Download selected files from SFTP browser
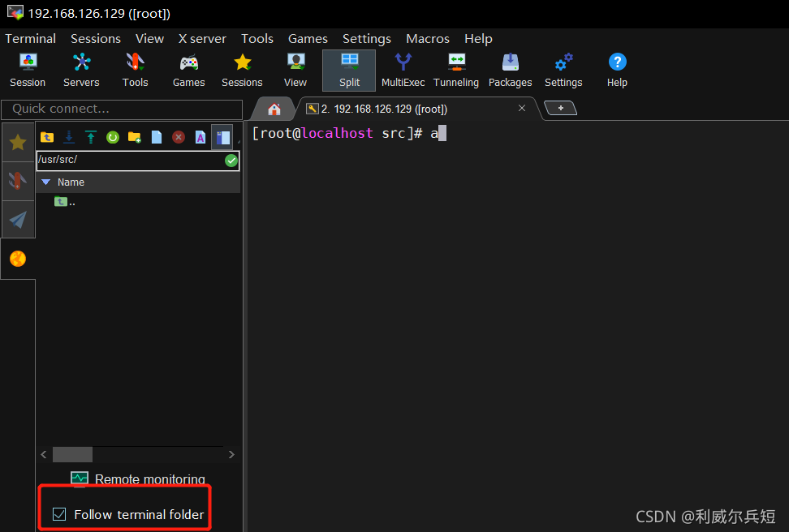 click(69, 137)
